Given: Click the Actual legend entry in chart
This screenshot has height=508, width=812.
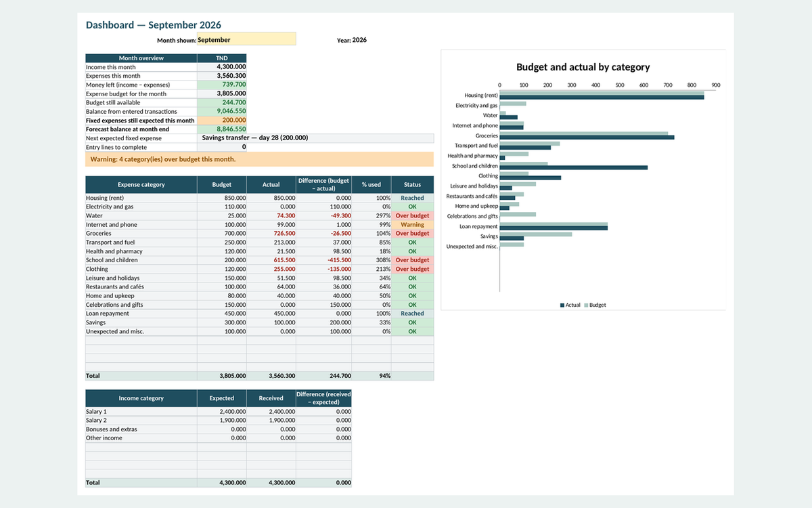Looking at the screenshot, I should 570,305.
